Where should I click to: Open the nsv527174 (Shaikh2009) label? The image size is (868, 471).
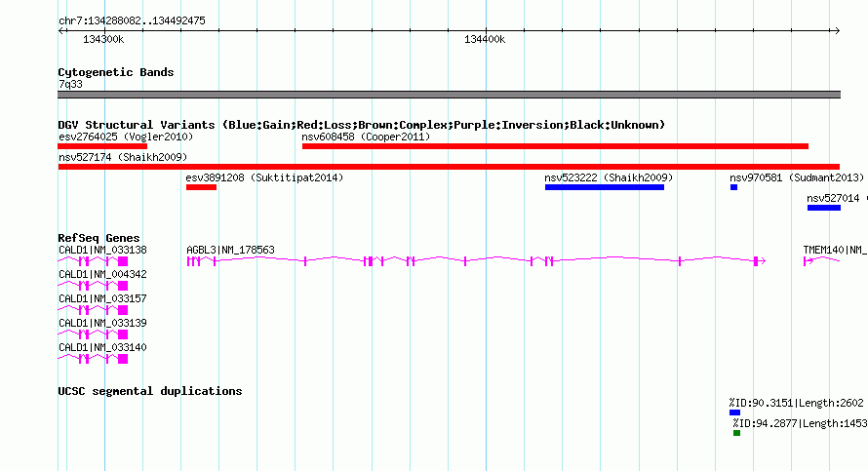pos(123,157)
